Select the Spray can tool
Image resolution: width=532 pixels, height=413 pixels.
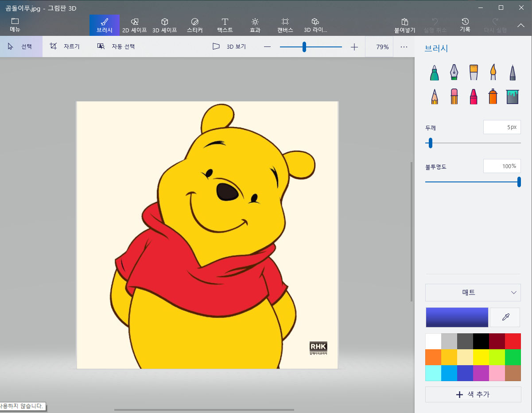[493, 96]
